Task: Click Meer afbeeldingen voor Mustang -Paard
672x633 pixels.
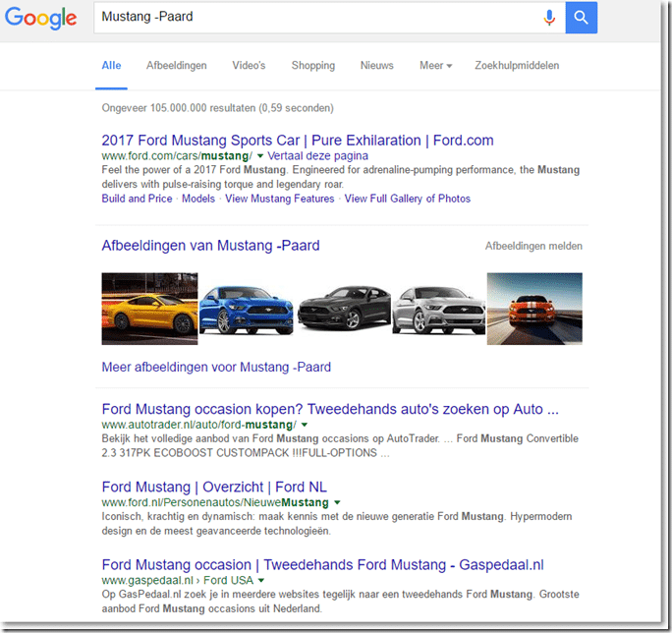Action: click(216, 368)
